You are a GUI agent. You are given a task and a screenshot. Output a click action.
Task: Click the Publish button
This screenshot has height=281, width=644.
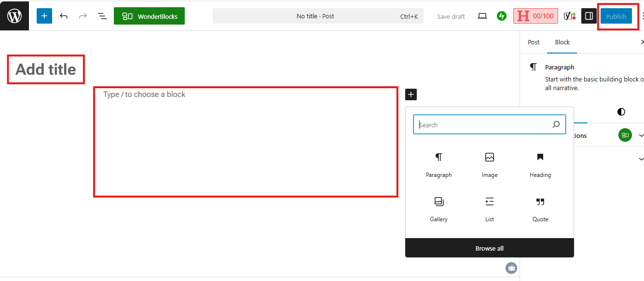616,16
